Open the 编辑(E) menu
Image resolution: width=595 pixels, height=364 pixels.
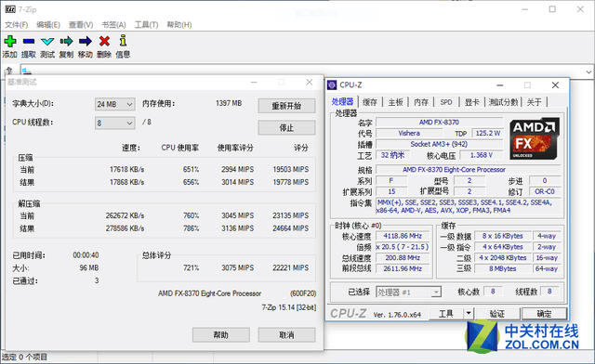point(48,25)
